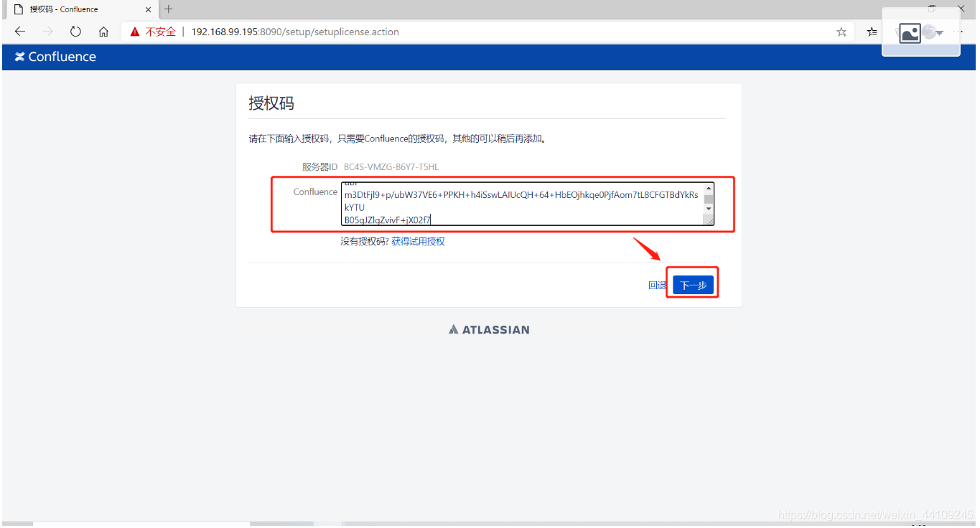This screenshot has width=980, height=528.
Task: Click the 获得试用授权 link
Action: click(x=418, y=242)
